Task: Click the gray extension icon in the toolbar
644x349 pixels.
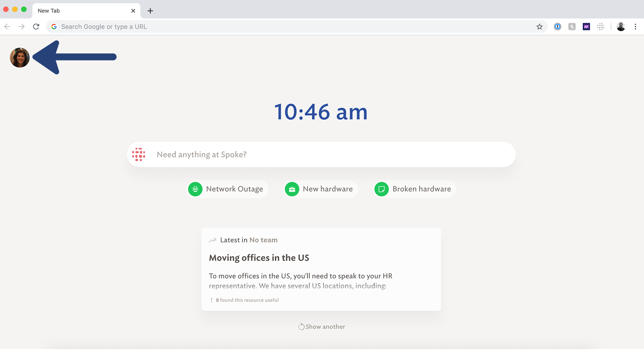Action: [x=572, y=27]
